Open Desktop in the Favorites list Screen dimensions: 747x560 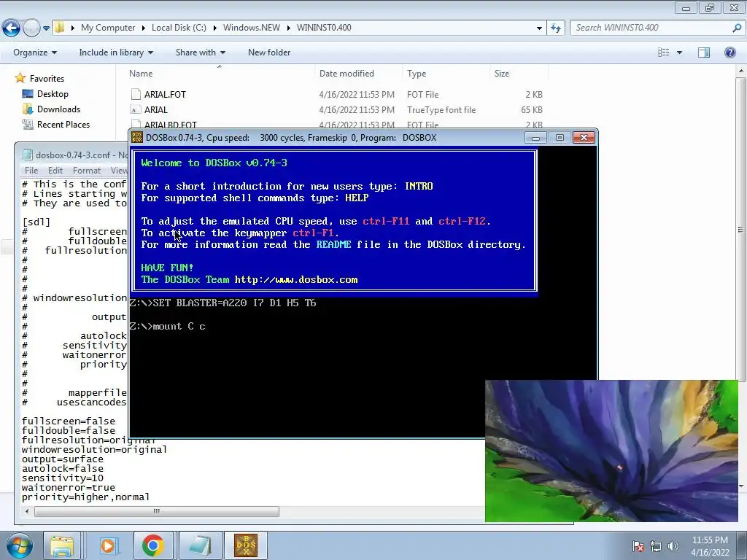click(53, 94)
